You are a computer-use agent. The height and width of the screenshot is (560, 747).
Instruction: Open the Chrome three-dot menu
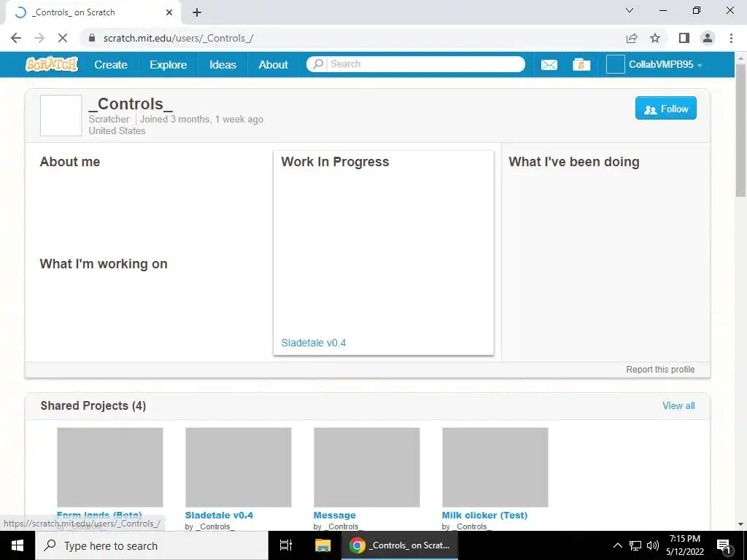[x=731, y=38]
